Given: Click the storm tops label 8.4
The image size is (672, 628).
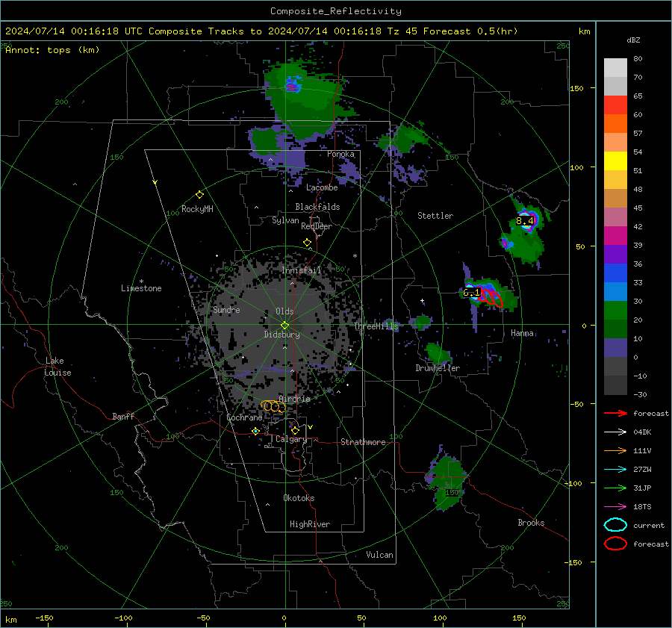Looking at the screenshot, I should coord(525,221).
